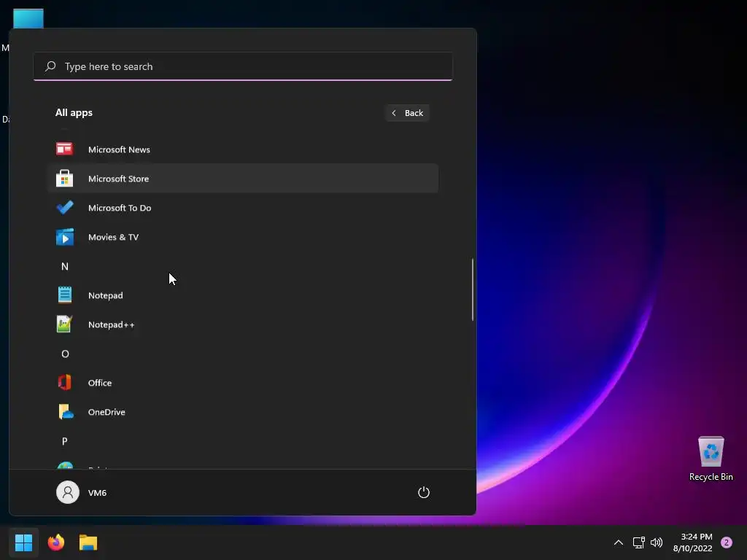Select Microsoft To Do label text

120,208
